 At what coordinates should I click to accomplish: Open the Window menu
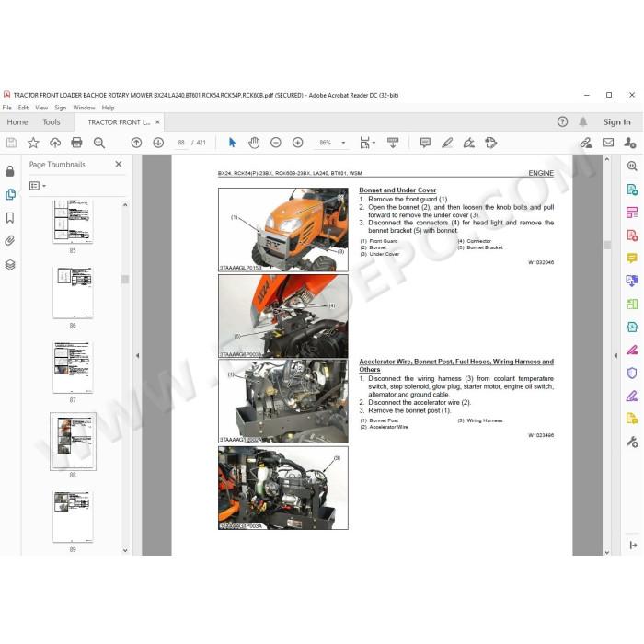coord(84,108)
